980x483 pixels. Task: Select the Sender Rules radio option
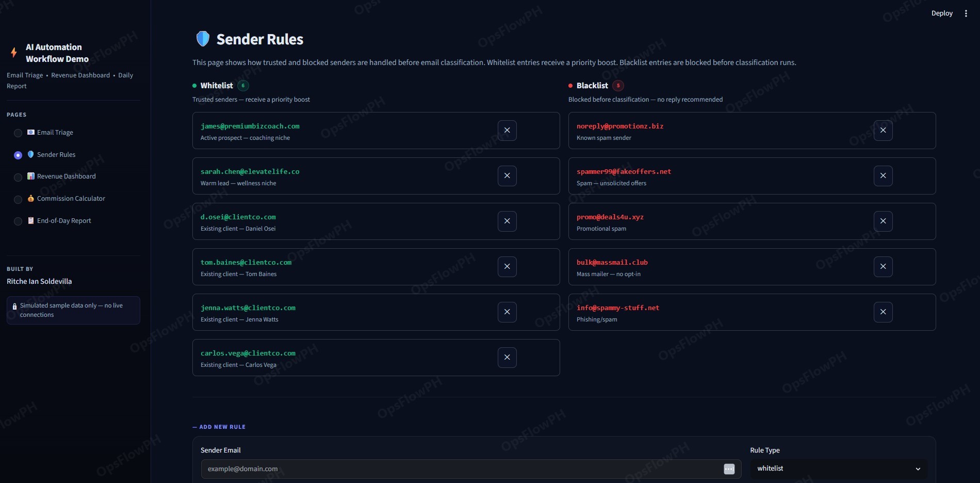click(18, 155)
